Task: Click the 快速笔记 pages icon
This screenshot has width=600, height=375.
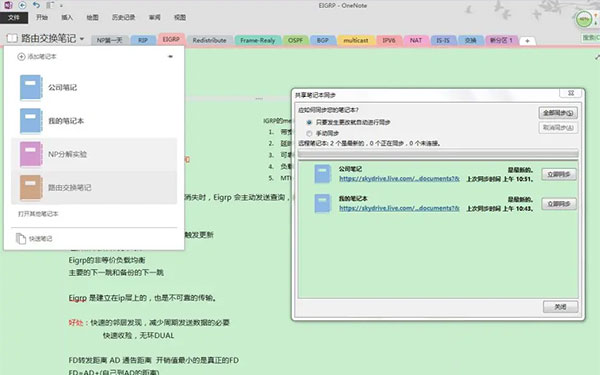Action: 21,238
